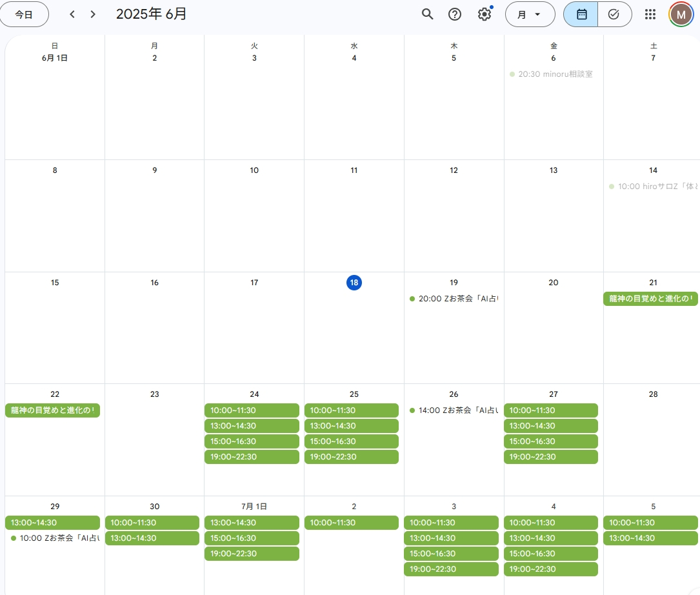
Task: Click date number 6月 1日
Action: pyautogui.click(x=55, y=58)
